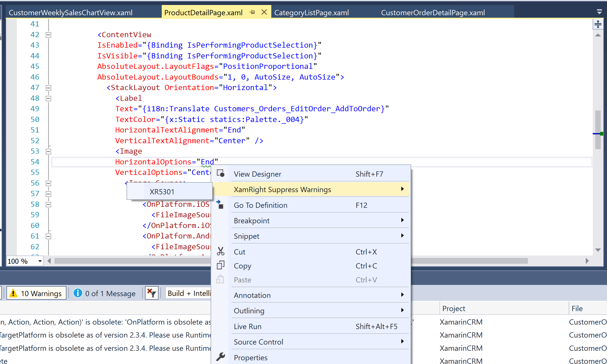
Task: Click the Properties wrench icon
Action: [220, 357]
